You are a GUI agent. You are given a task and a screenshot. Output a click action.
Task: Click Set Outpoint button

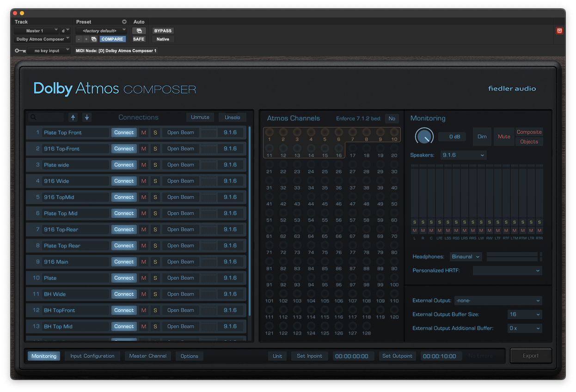click(x=398, y=356)
